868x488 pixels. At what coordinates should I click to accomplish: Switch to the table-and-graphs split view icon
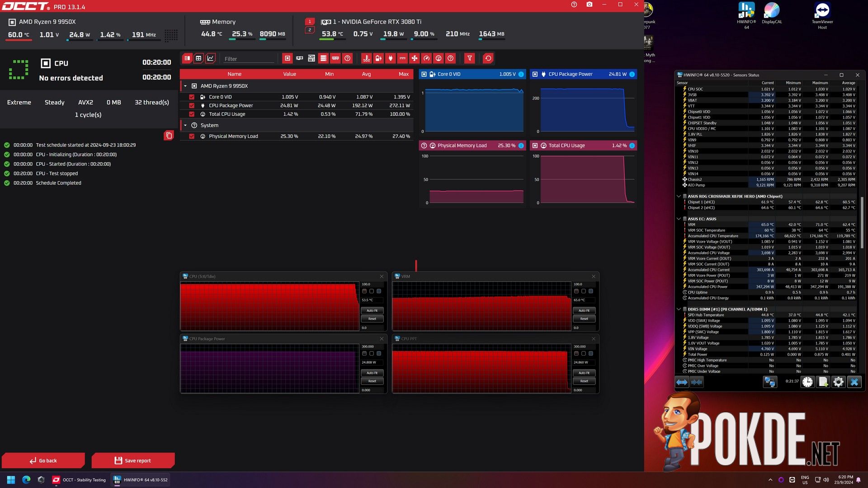[x=187, y=58]
